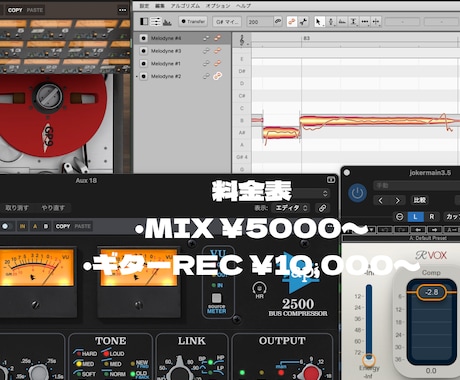Select the Melodyne #4 track row
460x380 pixels.
(x=182, y=38)
